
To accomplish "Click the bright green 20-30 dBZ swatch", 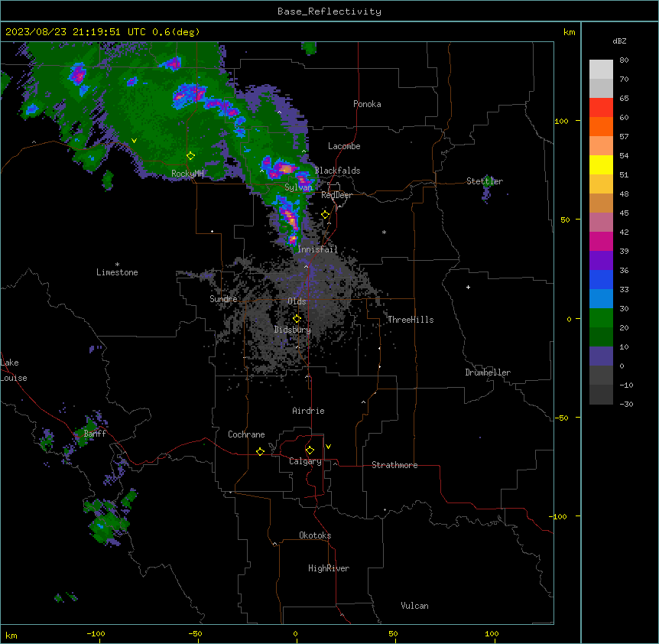I will (x=601, y=318).
